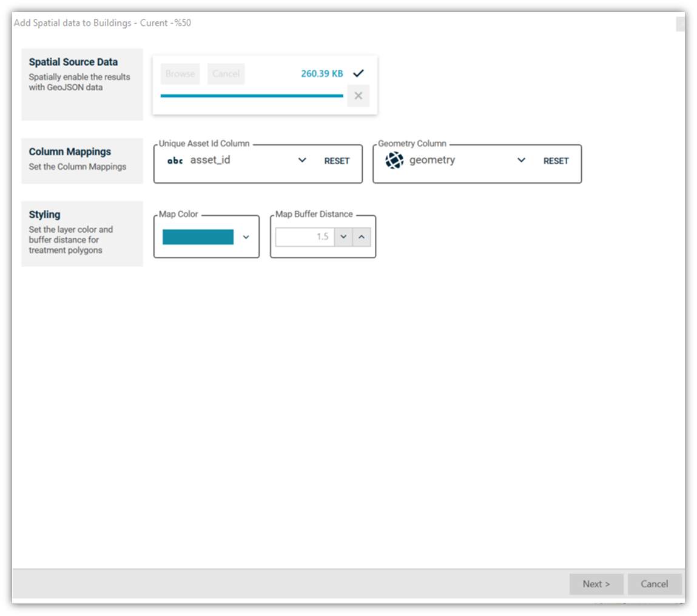Viewport: 697px width, 616px height.
Task: Click the X remove-file icon
Action: tap(359, 96)
